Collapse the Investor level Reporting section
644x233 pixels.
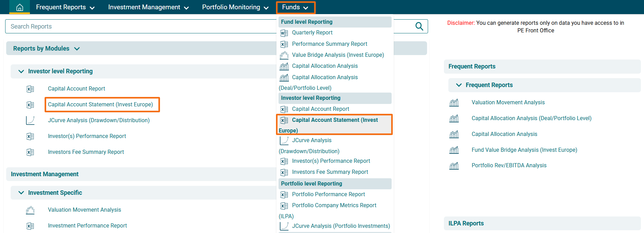(x=21, y=71)
